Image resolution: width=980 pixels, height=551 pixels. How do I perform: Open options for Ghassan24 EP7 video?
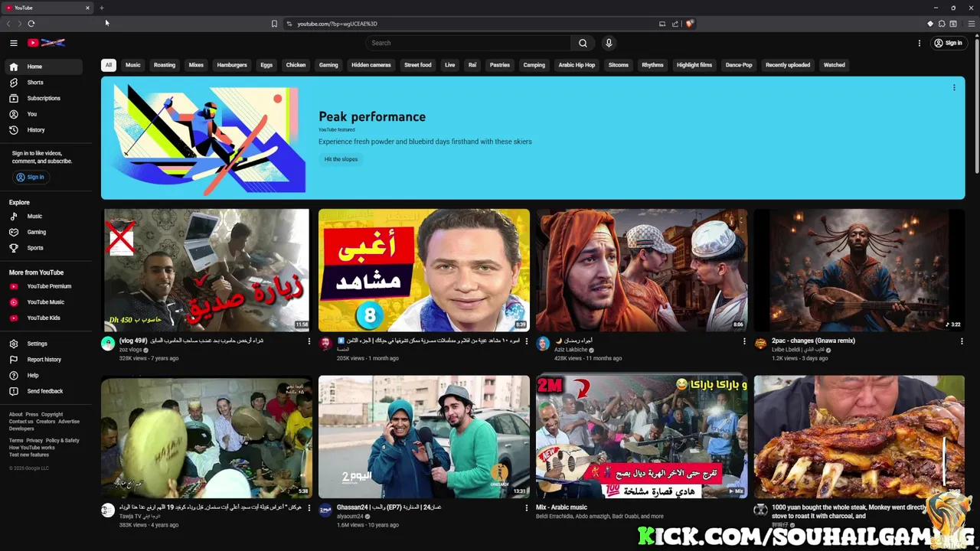click(x=527, y=507)
